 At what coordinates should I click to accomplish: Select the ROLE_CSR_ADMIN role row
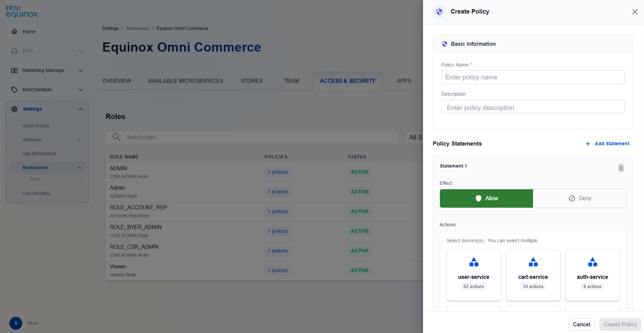click(x=264, y=251)
